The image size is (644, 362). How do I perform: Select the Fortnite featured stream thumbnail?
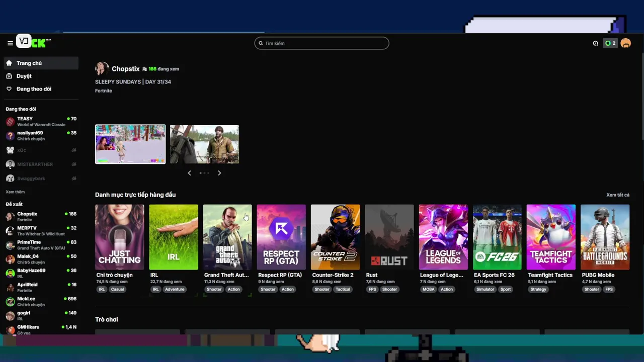[130, 144]
